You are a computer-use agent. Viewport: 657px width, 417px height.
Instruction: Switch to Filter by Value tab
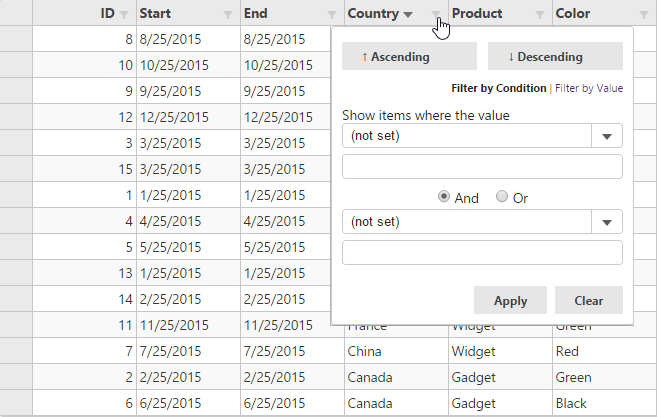click(x=589, y=88)
